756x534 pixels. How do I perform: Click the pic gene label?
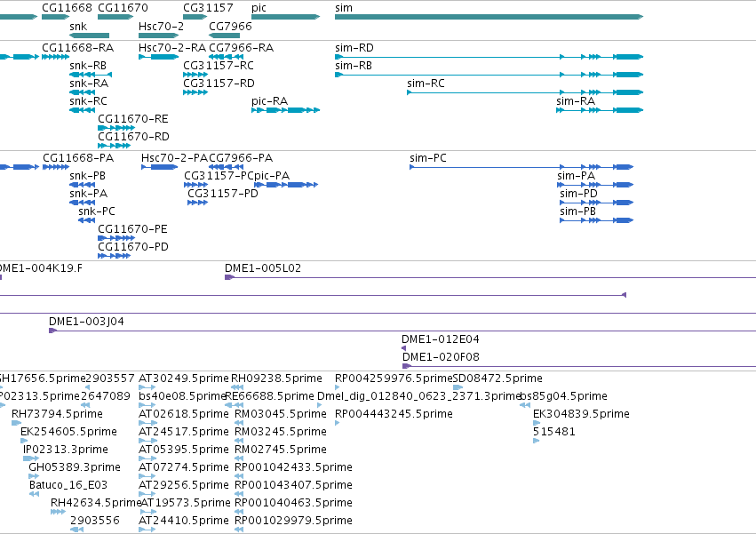pyautogui.click(x=259, y=8)
